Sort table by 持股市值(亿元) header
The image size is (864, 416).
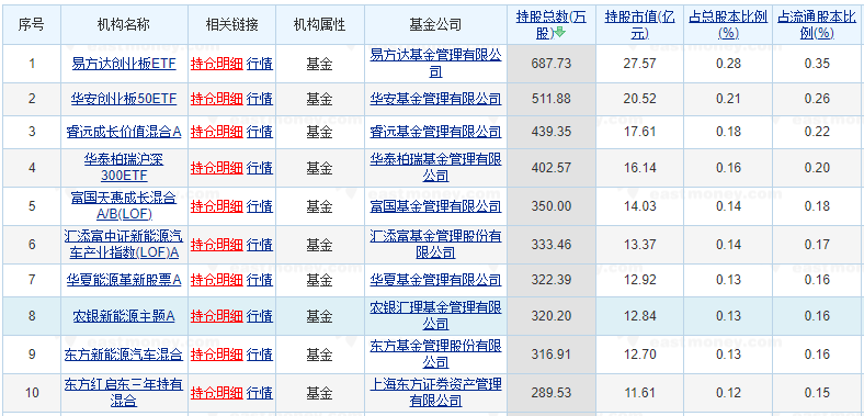coord(639,25)
